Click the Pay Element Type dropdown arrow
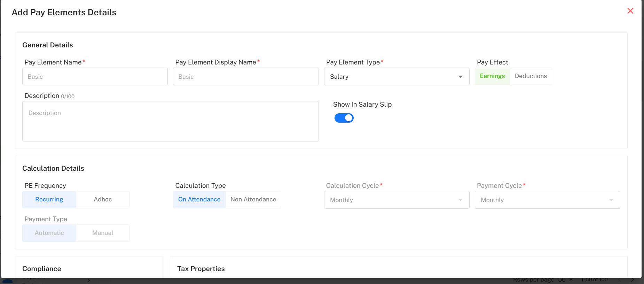This screenshot has width=644, height=284. pyautogui.click(x=460, y=77)
